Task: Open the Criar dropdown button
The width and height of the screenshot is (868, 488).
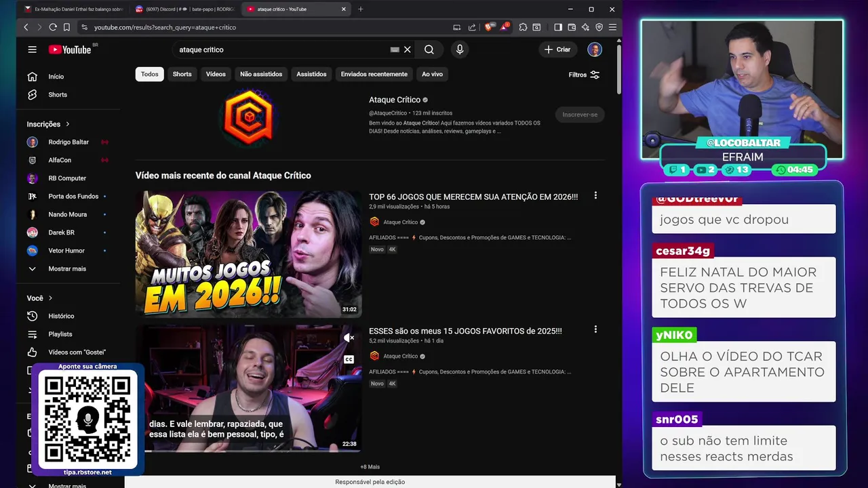Action: pos(557,49)
